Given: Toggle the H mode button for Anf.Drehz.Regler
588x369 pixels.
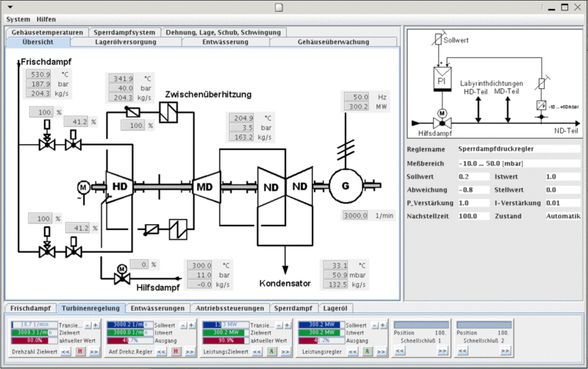Looking at the screenshot, I should click(176, 351).
